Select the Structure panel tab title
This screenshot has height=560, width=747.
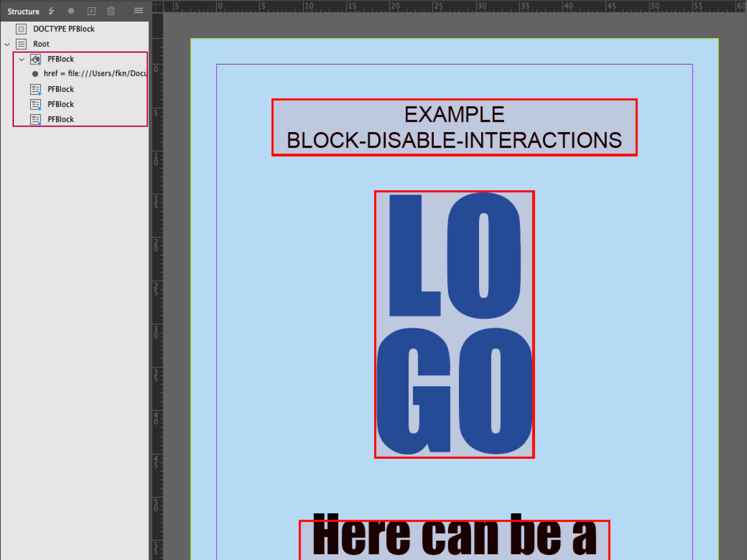(x=23, y=11)
